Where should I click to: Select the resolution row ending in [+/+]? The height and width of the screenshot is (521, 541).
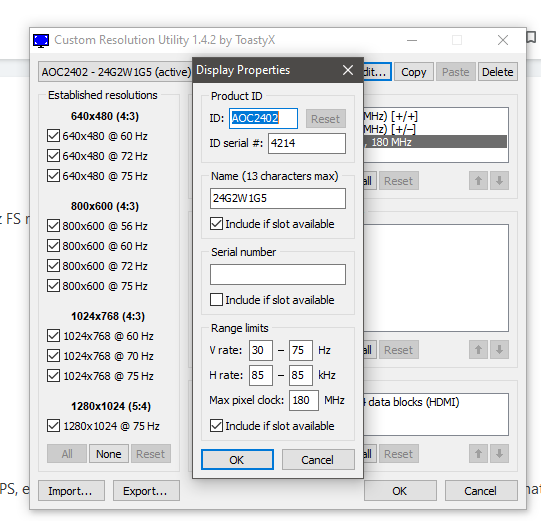tap(435, 116)
